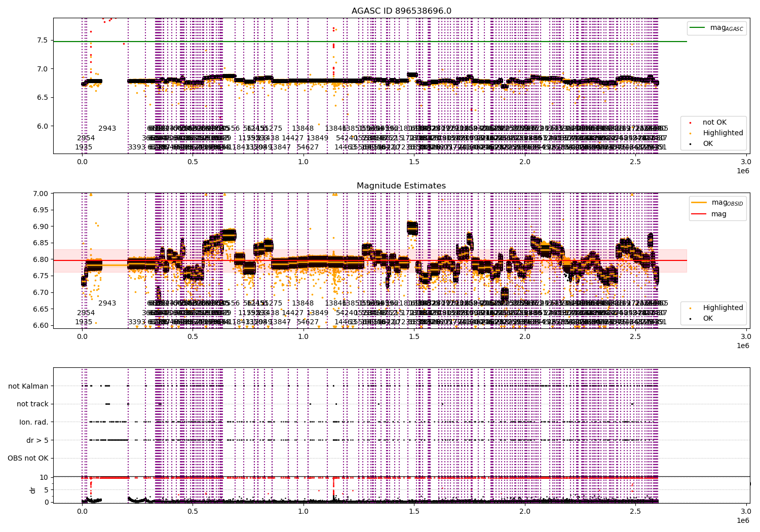The height and width of the screenshot is (532, 760).
Task: Click the 1e6 offset label under bottom plot
Action: pyautogui.click(x=743, y=521)
